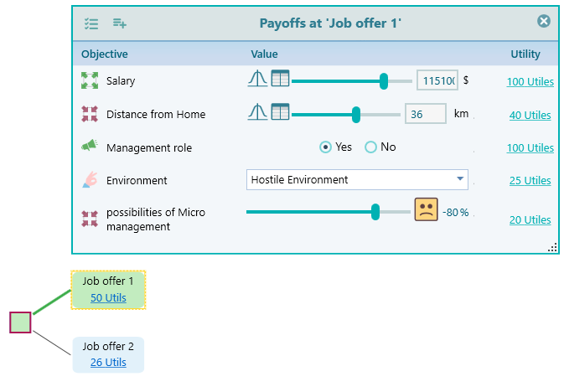Click the add objective list icon
This screenshot has width=564, height=392.
pos(120,23)
